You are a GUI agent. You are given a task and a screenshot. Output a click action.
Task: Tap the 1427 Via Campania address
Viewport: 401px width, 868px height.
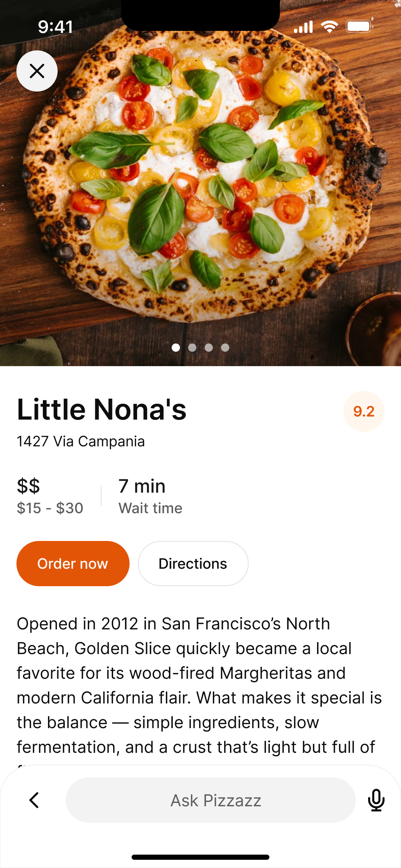click(x=81, y=441)
